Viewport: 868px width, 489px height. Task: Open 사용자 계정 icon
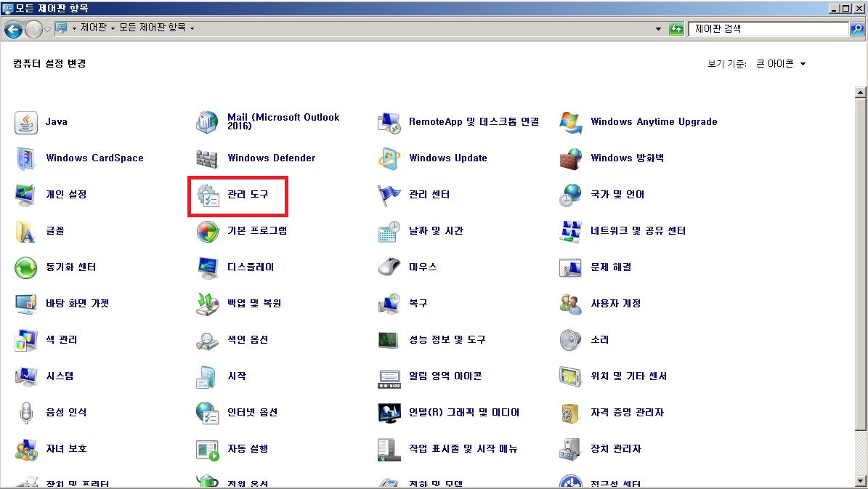(570, 304)
